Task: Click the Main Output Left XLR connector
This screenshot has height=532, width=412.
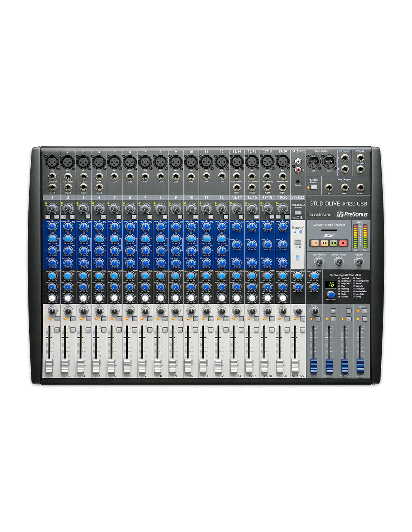Action: pyautogui.click(x=313, y=162)
